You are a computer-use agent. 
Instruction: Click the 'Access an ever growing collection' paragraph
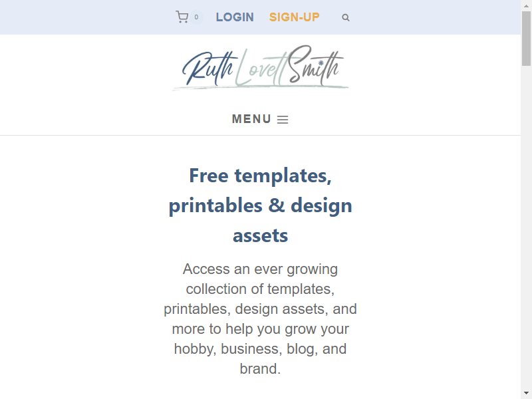click(x=260, y=319)
